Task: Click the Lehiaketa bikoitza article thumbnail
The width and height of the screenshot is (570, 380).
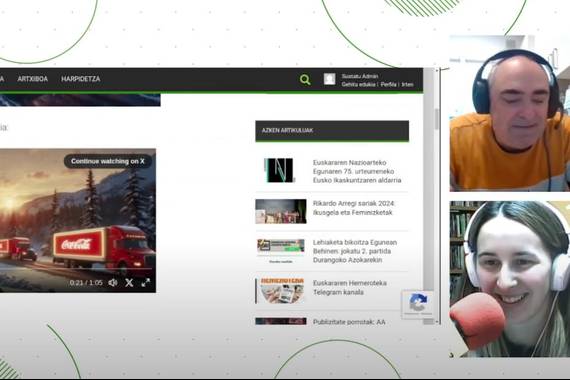Action: click(x=281, y=251)
